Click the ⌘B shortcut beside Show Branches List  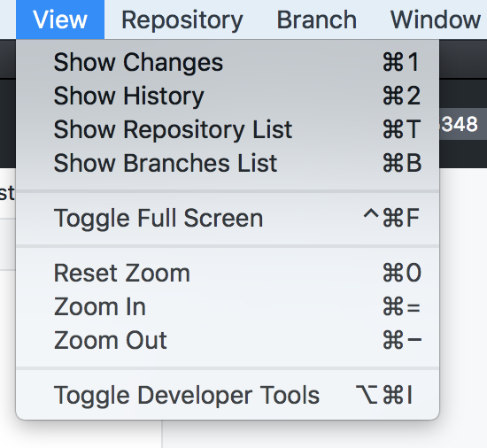click(402, 163)
